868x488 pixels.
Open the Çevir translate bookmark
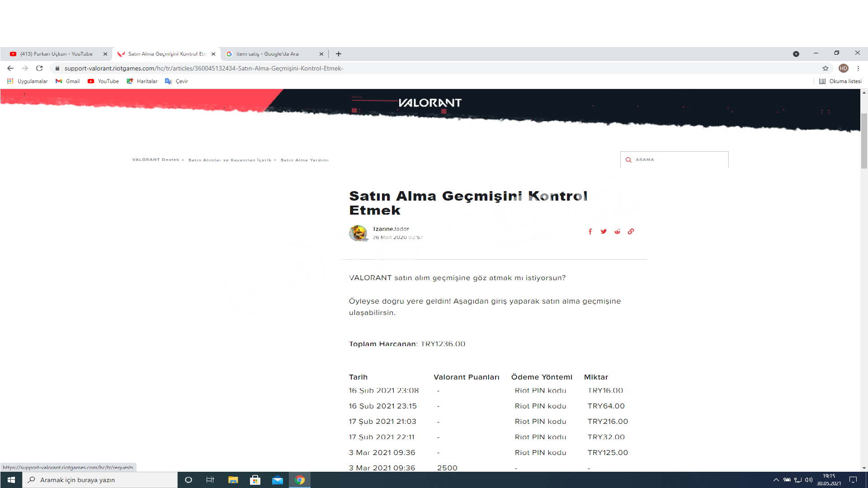[177, 81]
